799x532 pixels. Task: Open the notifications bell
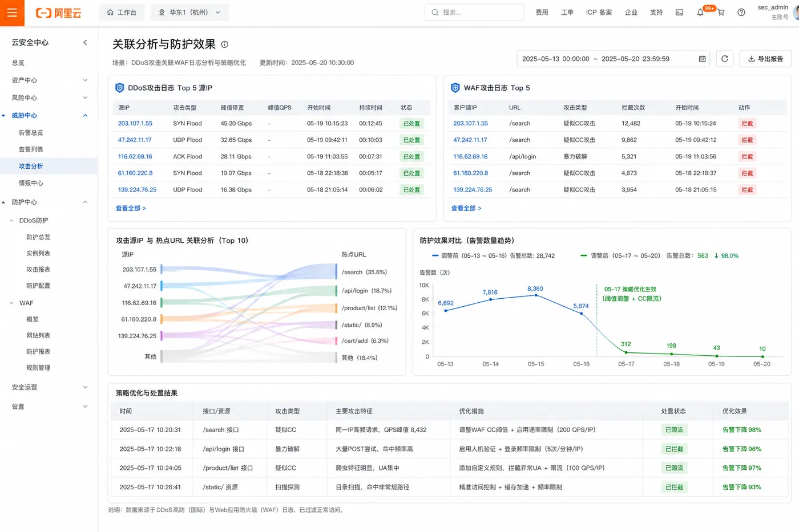click(700, 13)
